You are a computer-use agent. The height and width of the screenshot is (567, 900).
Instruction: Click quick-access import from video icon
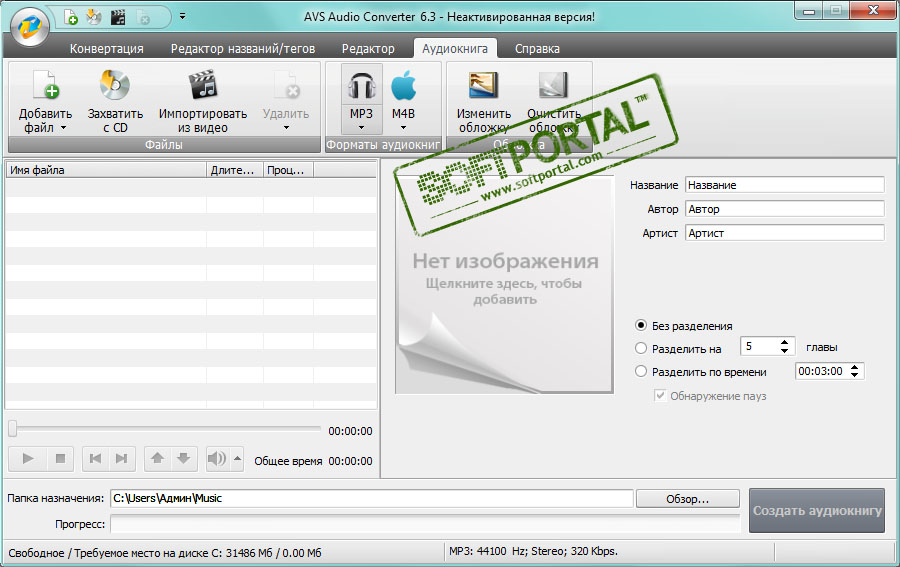118,18
